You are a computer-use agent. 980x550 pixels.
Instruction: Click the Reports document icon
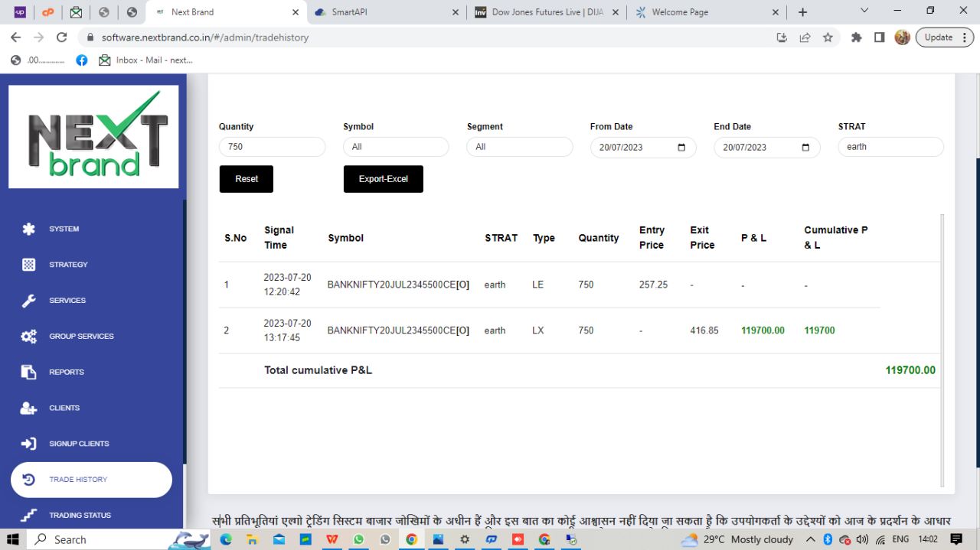point(29,373)
